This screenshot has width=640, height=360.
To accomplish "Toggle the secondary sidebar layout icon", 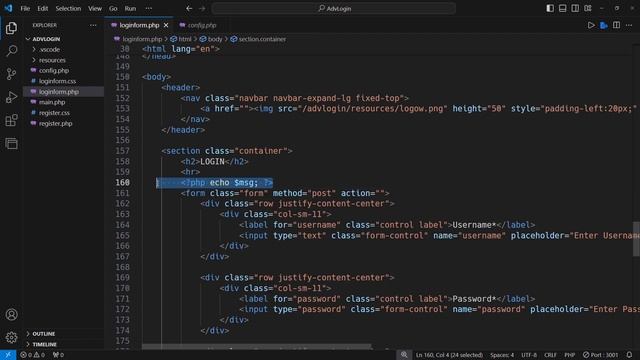I will pyautogui.click(x=575, y=8).
